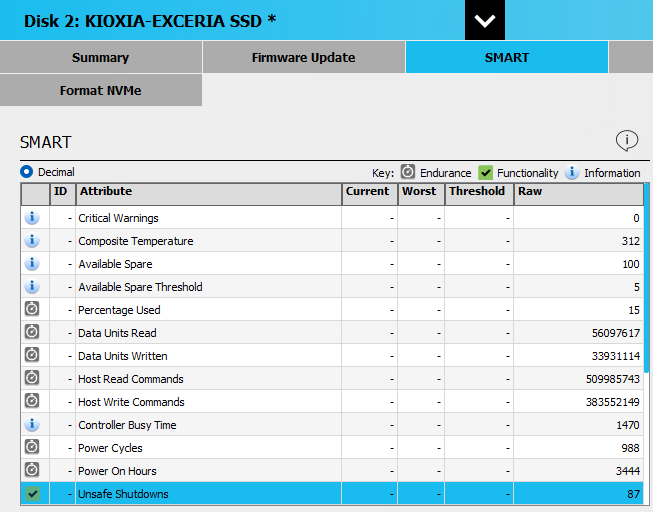
Task: Click the Worst column header
Action: 421,194
